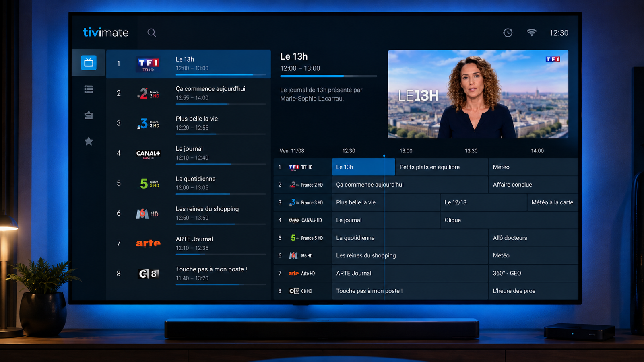Click 'Touche pas à mon poste !' in channel list
Viewport: 644px width, 362px height.
pyautogui.click(x=211, y=269)
